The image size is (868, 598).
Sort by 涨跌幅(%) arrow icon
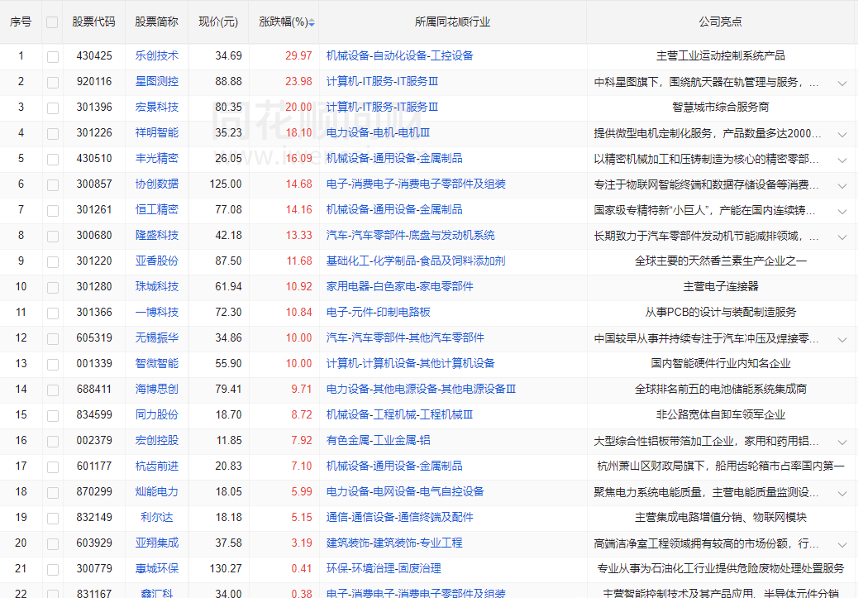tap(312, 22)
